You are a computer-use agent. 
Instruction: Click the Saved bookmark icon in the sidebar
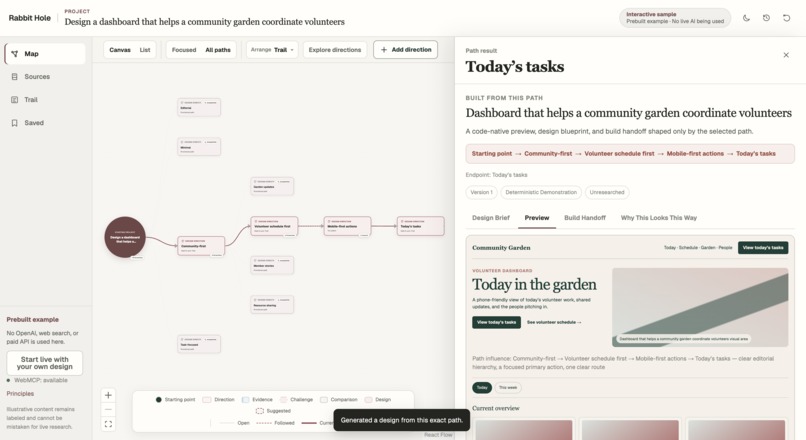[14, 123]
